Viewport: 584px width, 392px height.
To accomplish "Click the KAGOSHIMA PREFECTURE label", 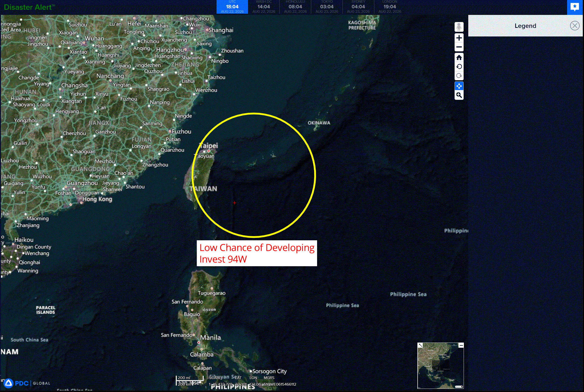I will 362,25.
